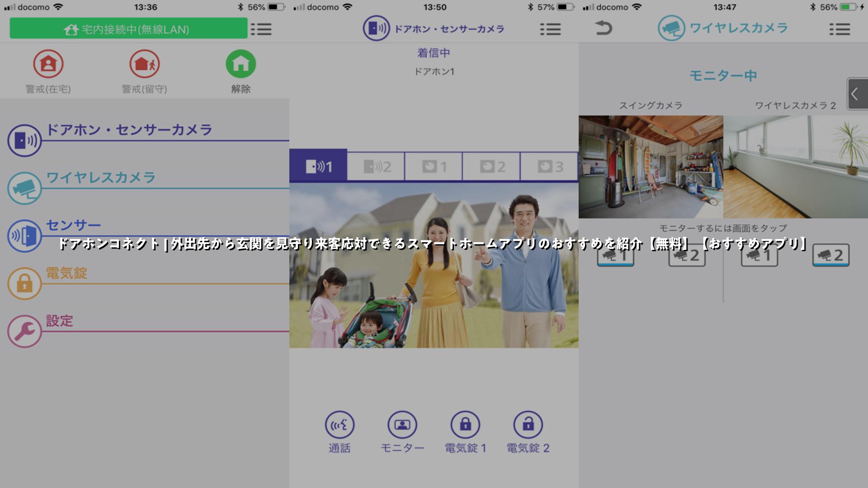
Task: Select doorphone 1 tab
Action: point(318,166)
